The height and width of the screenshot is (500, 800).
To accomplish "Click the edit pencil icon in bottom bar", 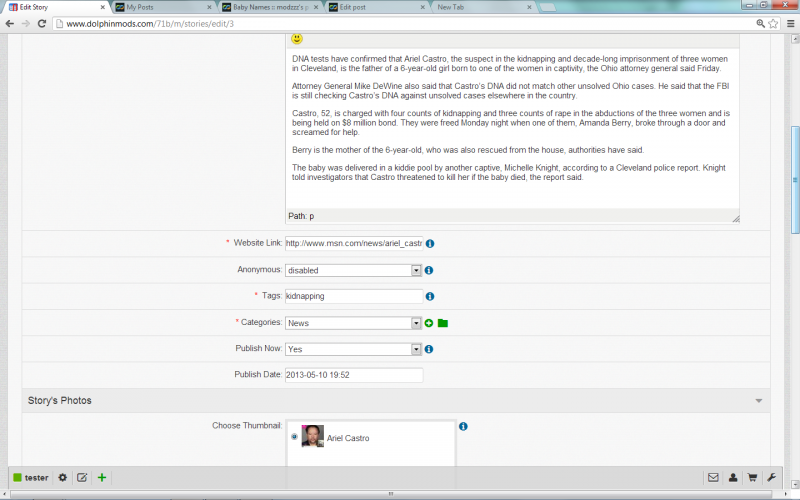I will [82, 478].
